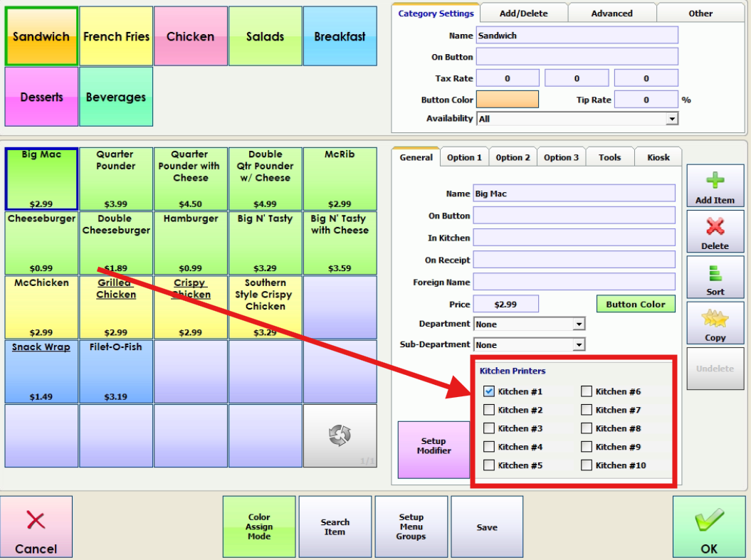Click the In Kitchen text field
The image size is (751, 560).
pyautogui.click(x=574, y=238)
